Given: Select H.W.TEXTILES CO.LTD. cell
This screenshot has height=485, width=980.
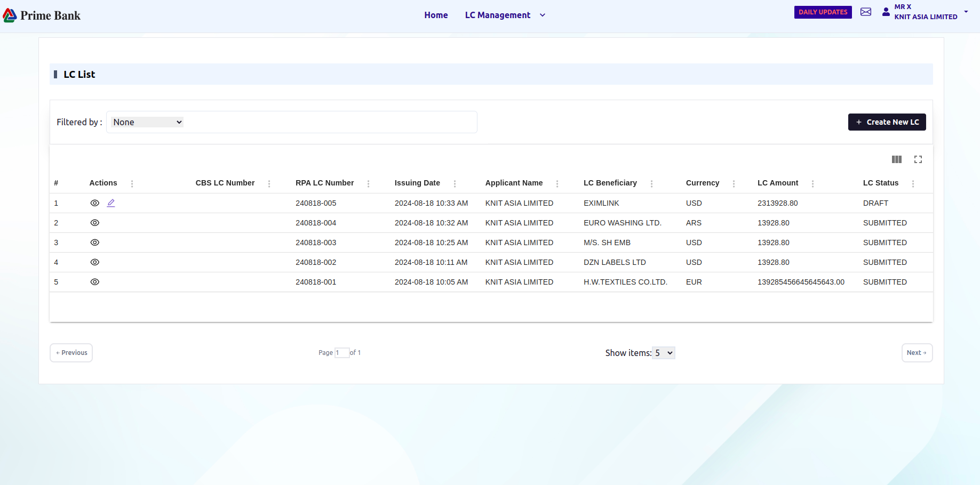Looking at the screenshot, I should (625, 282).
